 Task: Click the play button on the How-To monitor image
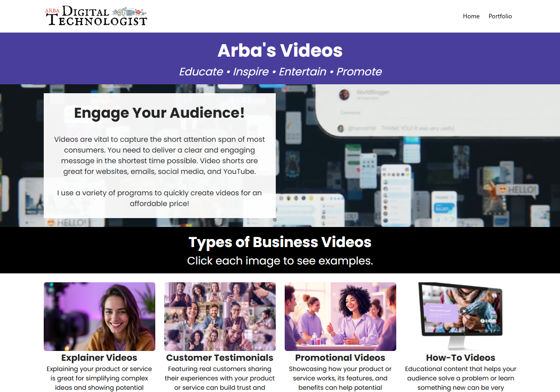464,311
